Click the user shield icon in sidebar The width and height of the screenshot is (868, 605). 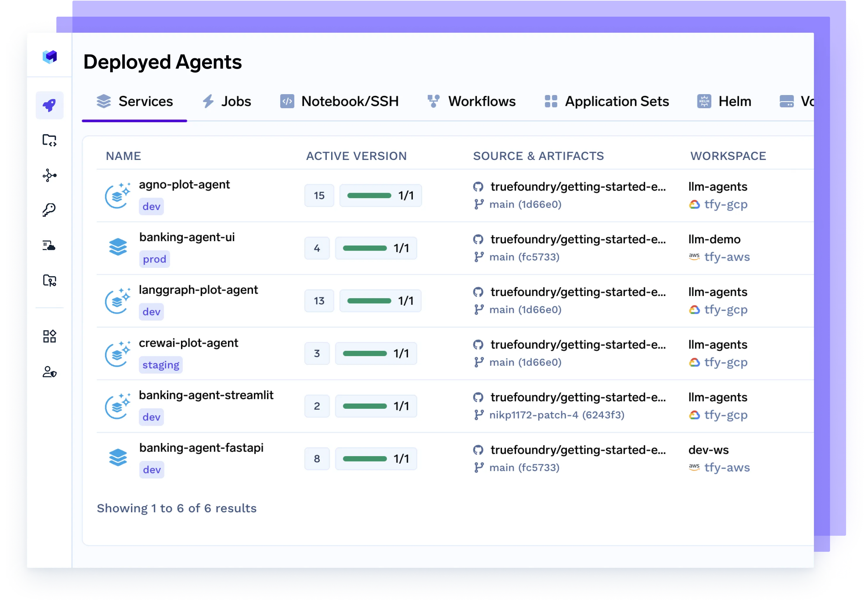tap(49, 372)
